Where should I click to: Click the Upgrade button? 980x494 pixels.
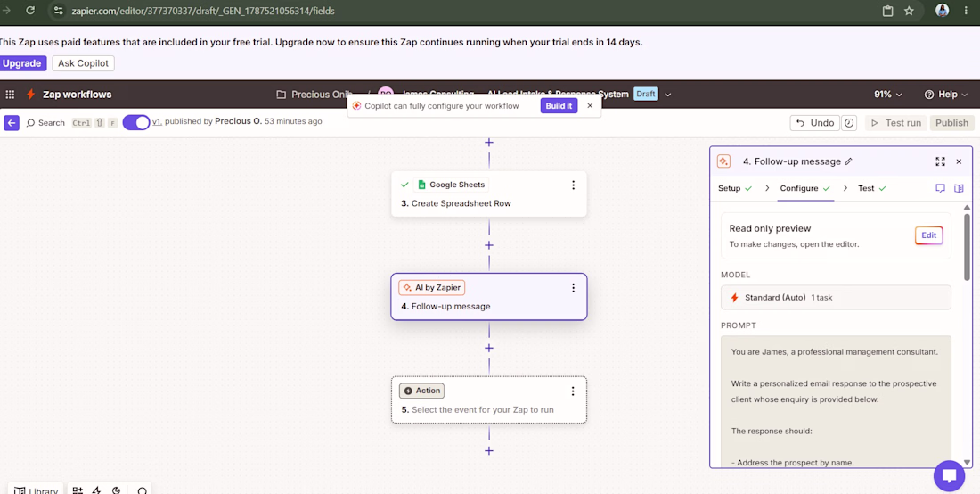22,63
